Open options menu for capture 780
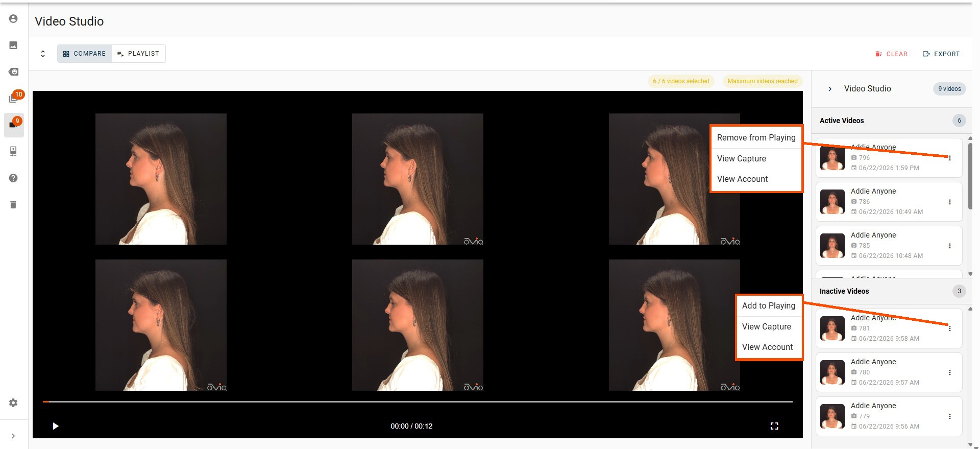980x449 pixels. click(950, 372)
